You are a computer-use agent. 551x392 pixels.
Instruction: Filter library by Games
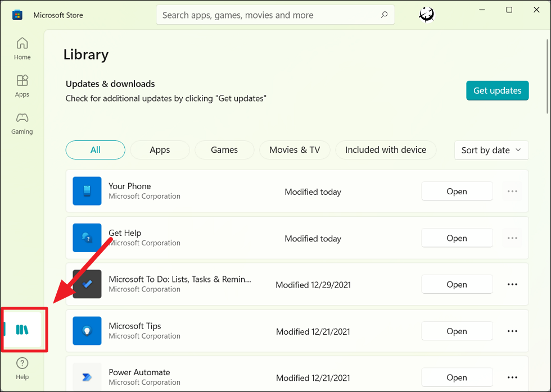tap(224, 150)
